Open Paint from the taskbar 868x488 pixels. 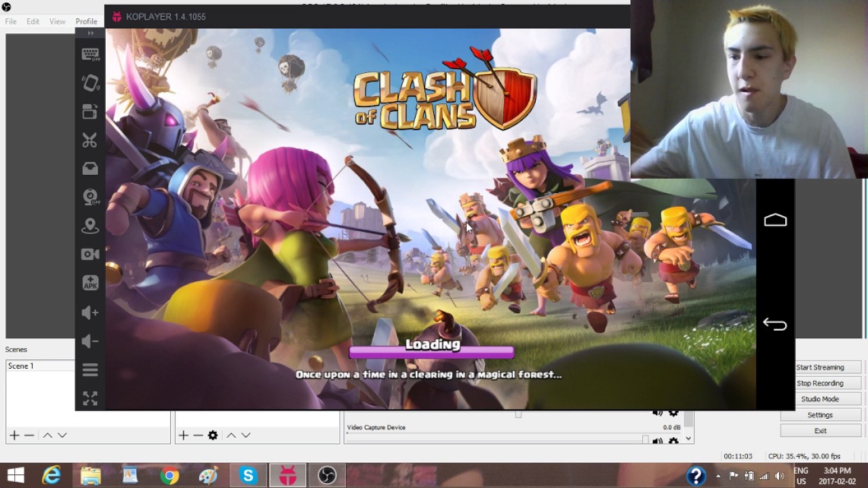209,476
